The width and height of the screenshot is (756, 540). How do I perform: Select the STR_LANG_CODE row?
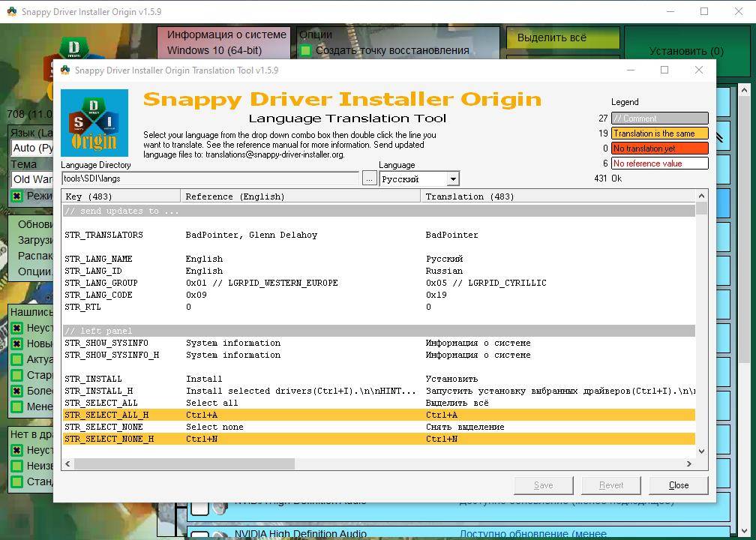379,295
